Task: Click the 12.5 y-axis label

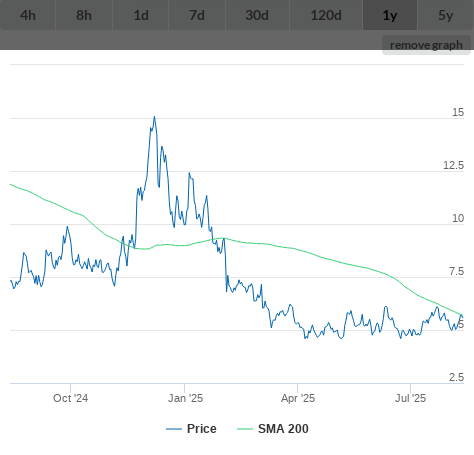Action: [x=453, y=165]
